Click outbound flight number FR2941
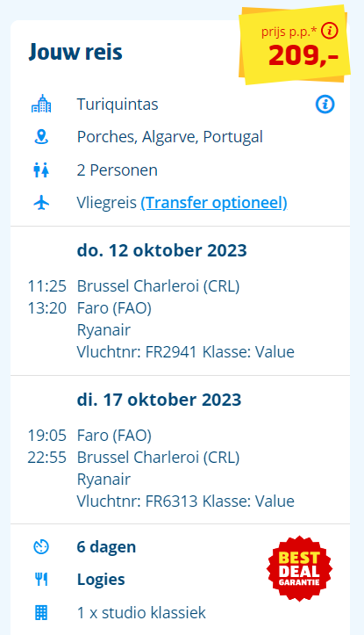 [171, 351]
